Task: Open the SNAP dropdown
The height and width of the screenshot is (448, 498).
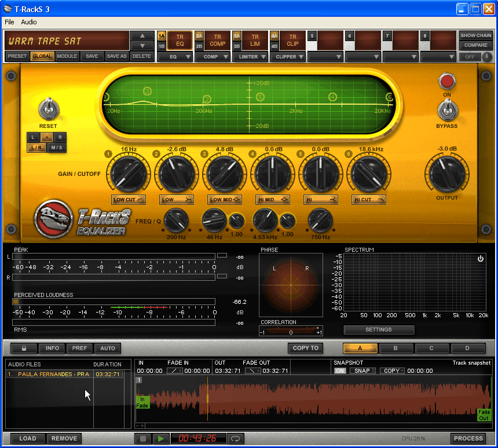Action: pyautogui.click(x=362, y=371)
